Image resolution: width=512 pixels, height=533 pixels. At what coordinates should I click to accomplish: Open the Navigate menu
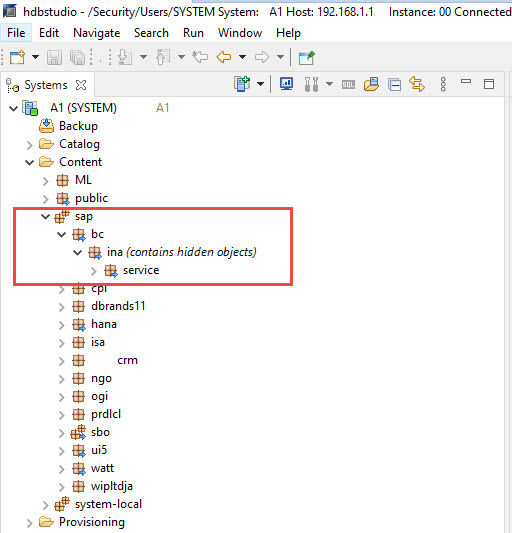(97, 33)
